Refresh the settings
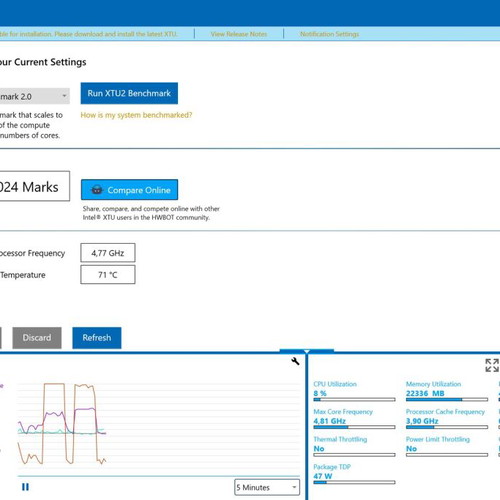Viewport: 500px width, 500px height. point(97,338)
